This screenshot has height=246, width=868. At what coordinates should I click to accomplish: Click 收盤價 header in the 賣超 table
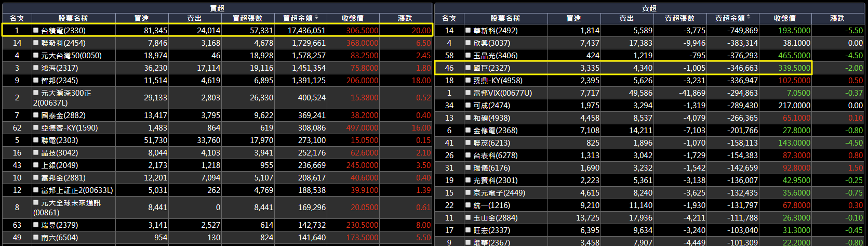coord(784,18)
